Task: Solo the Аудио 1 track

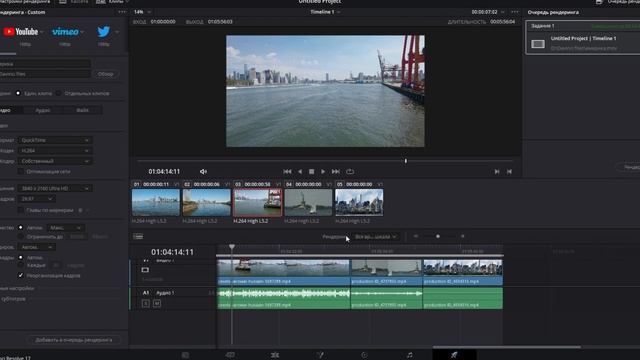Action: click(146, 304)
